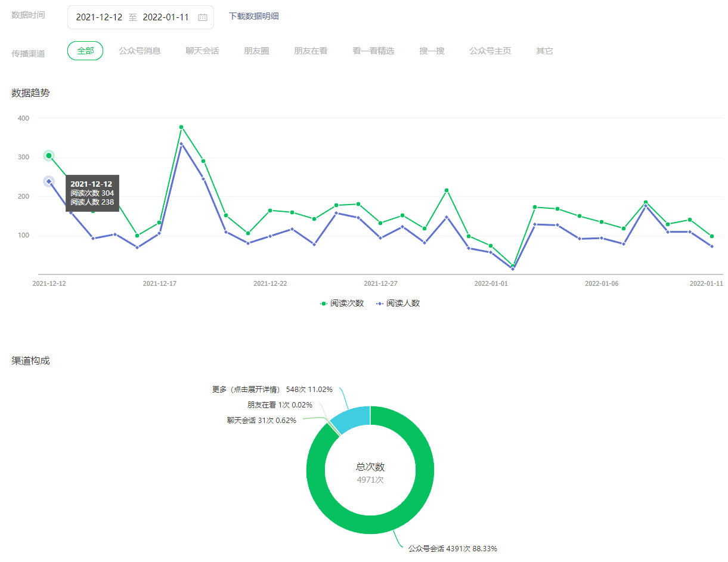Screen dimensions: 728x562
Task: Toggle the 阅读次数 legend item
Action: 342,303
